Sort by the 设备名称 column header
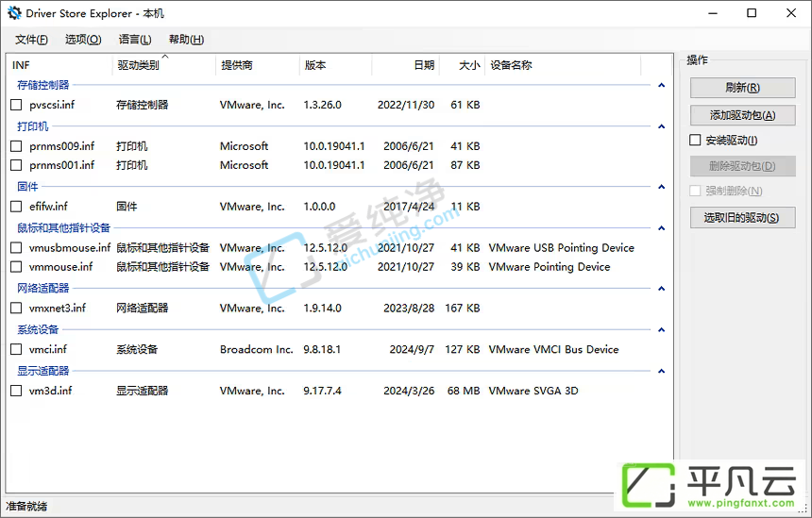This screenshot has height=518, width=812. click(x=563, y=65)
